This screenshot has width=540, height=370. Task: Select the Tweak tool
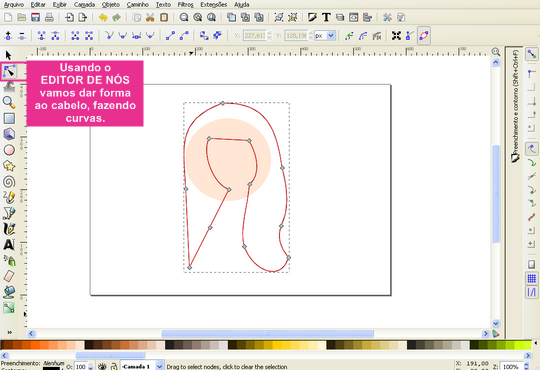(x=9, y=86)
